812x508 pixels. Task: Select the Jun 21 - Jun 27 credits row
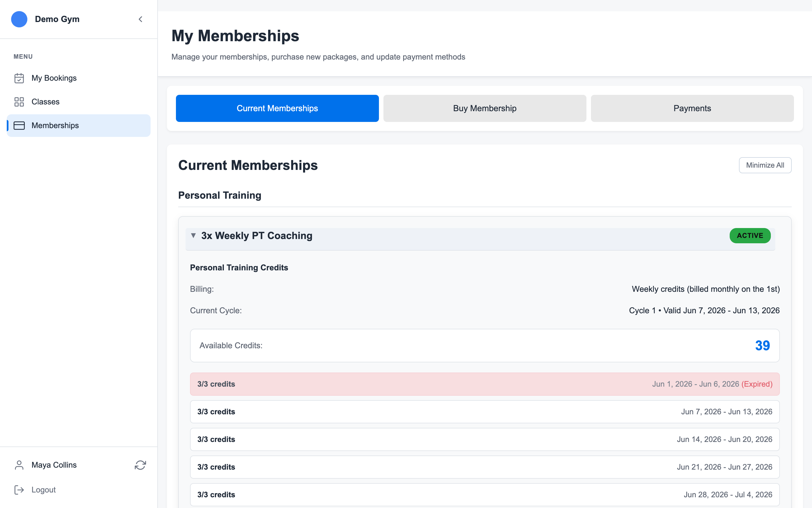[484, 467]
